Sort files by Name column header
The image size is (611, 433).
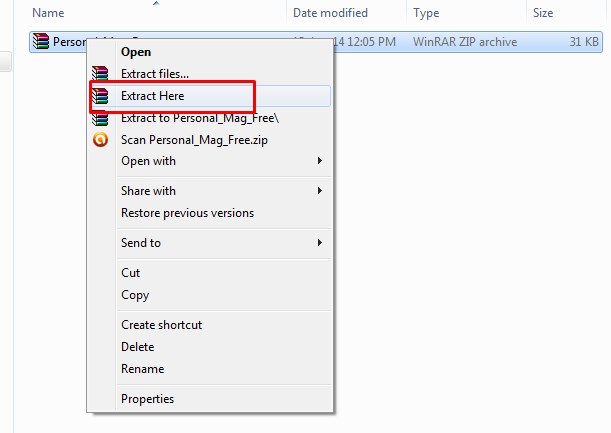[x=48, y=13]
